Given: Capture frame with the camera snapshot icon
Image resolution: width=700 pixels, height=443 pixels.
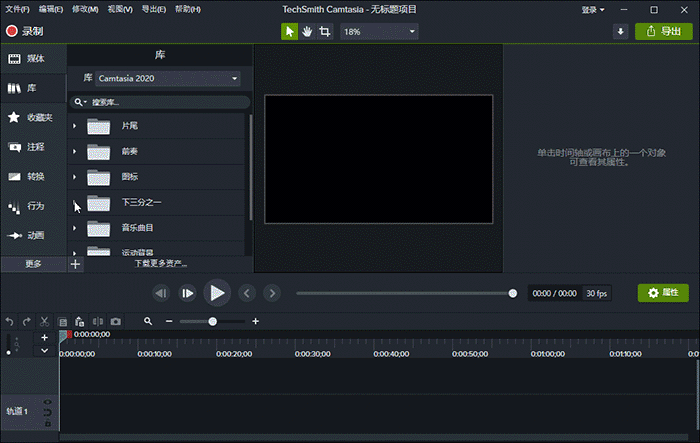Looking at the screenshot, I should tap(116, 322).
